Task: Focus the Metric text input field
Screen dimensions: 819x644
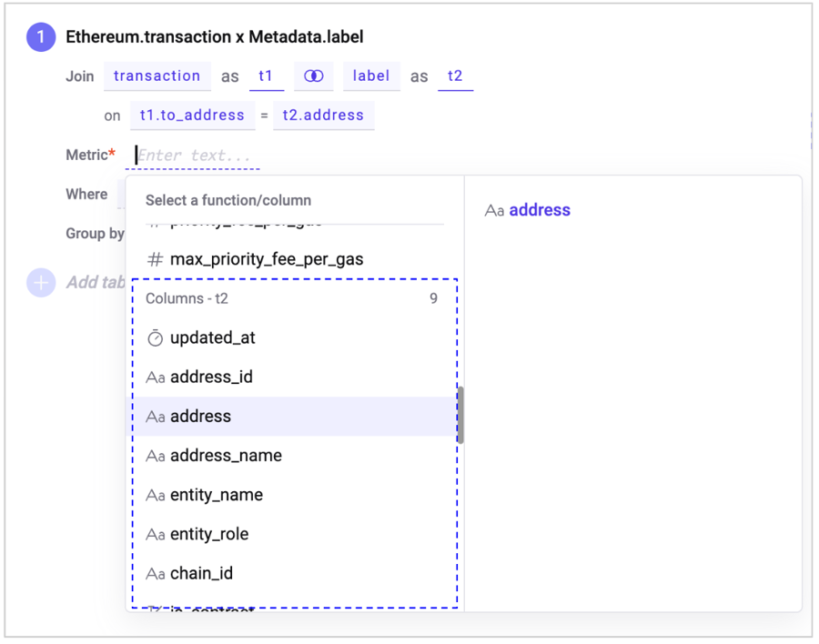Action: click(194, 156)
